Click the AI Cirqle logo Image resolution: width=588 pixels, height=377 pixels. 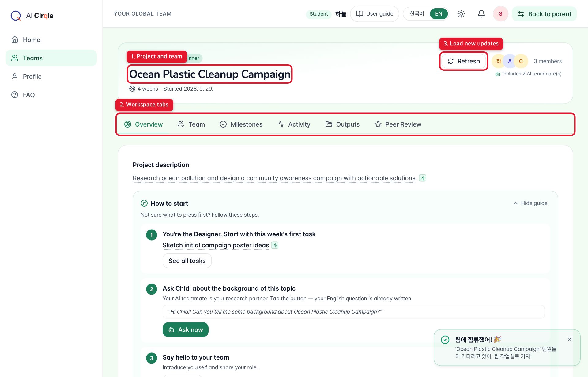(x=32, y=16)
